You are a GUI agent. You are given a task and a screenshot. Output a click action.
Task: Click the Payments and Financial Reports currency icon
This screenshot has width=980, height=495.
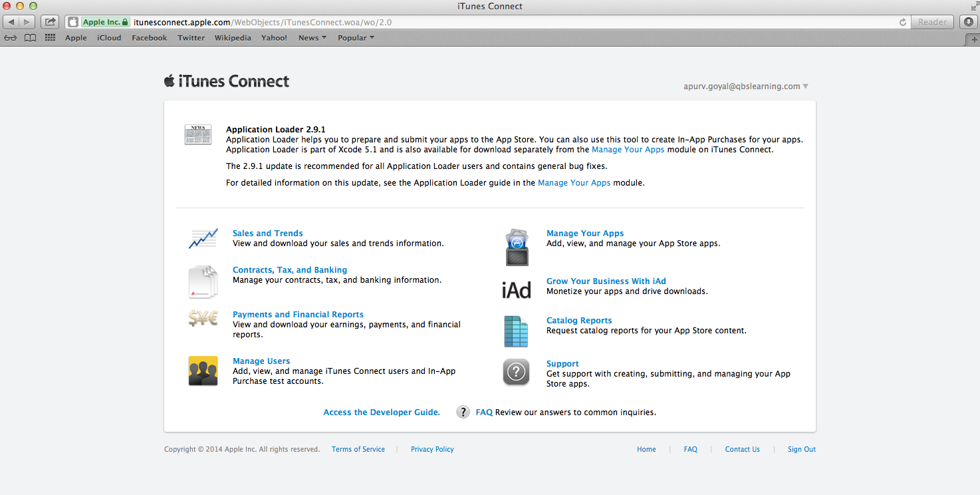203,319
